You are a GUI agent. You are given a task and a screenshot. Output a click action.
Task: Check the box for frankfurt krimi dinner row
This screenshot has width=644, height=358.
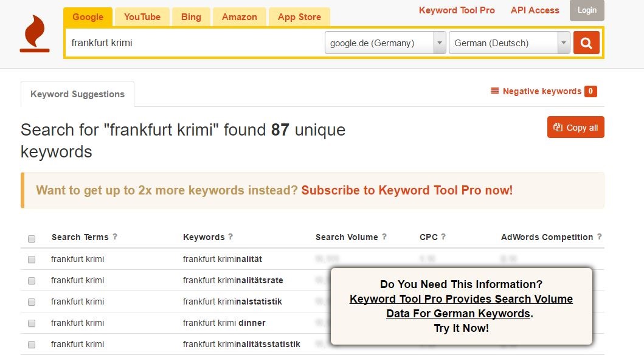(x=32, y=323)
